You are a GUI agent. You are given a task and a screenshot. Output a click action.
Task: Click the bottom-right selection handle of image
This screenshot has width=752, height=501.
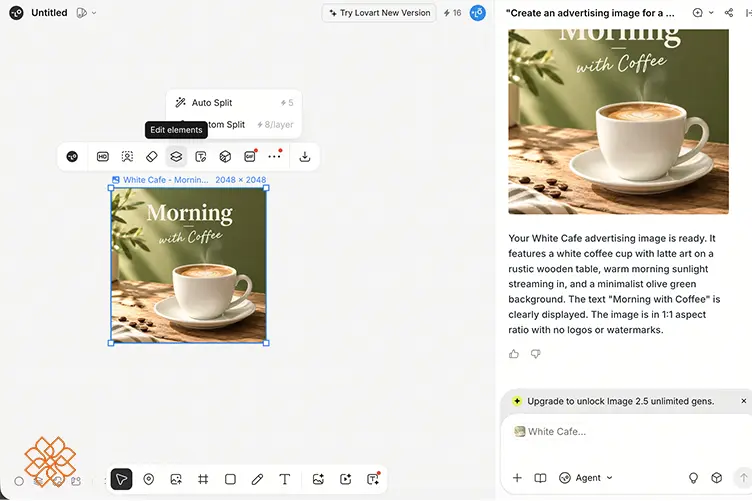point(266,343)
